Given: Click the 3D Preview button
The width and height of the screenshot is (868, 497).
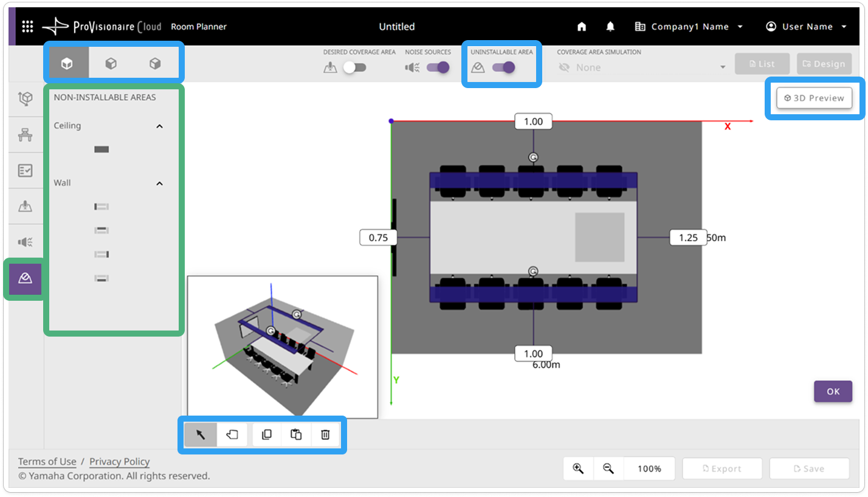Looking at the screenshot, I should (x=814, y=98).
